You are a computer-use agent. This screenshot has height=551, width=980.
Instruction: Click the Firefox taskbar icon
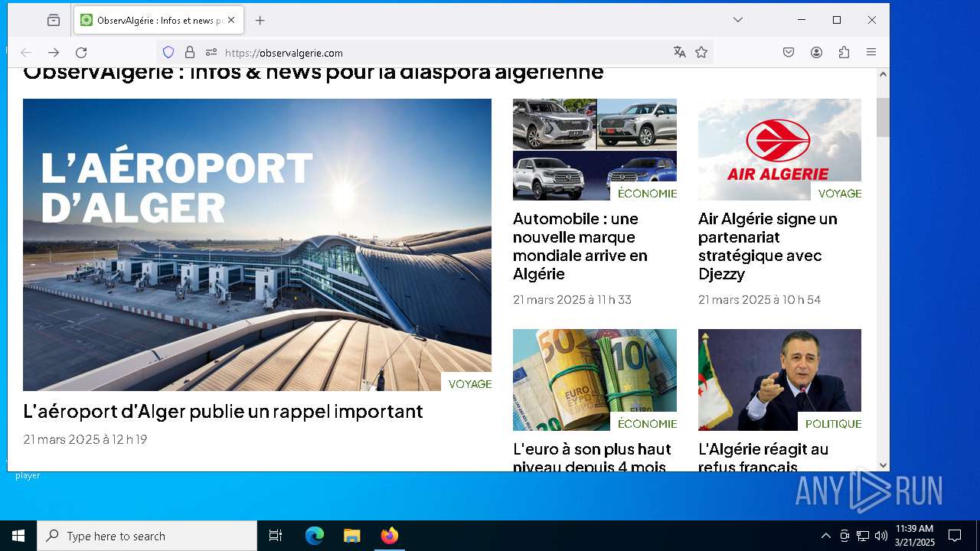click(x=389, y=536)
